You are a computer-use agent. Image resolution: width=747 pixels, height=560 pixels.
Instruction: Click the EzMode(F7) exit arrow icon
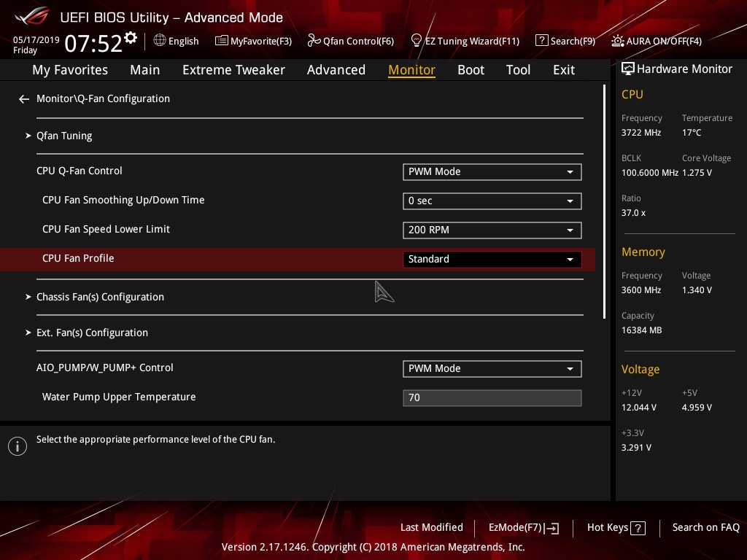pyautogui.click(x=551, y=528)
